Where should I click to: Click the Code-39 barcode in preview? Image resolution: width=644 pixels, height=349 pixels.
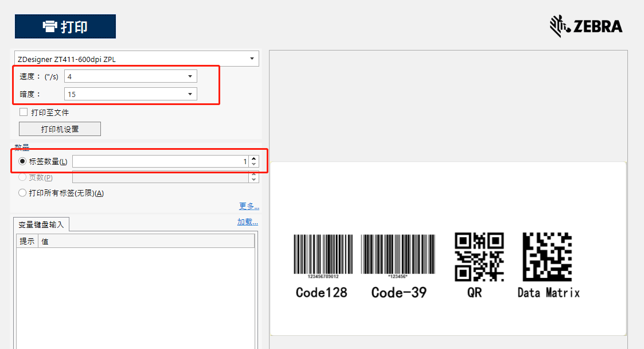click(398, 256)
